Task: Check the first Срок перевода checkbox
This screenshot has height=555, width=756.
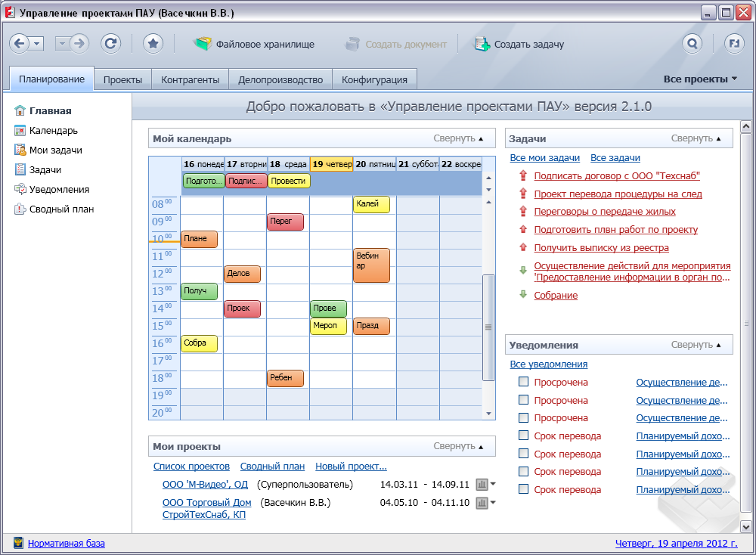Action: point(523,436)
